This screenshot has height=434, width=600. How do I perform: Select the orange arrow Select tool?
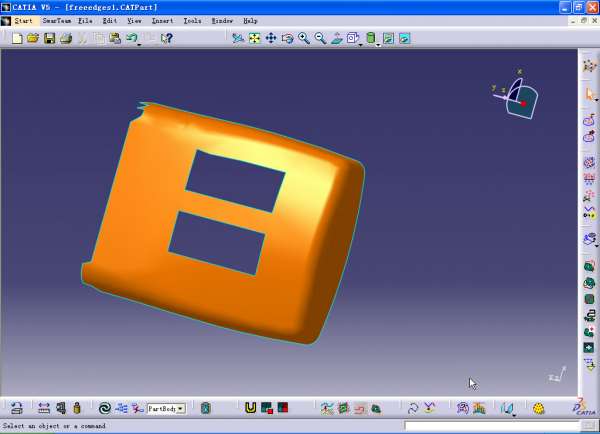pos(589,93)
